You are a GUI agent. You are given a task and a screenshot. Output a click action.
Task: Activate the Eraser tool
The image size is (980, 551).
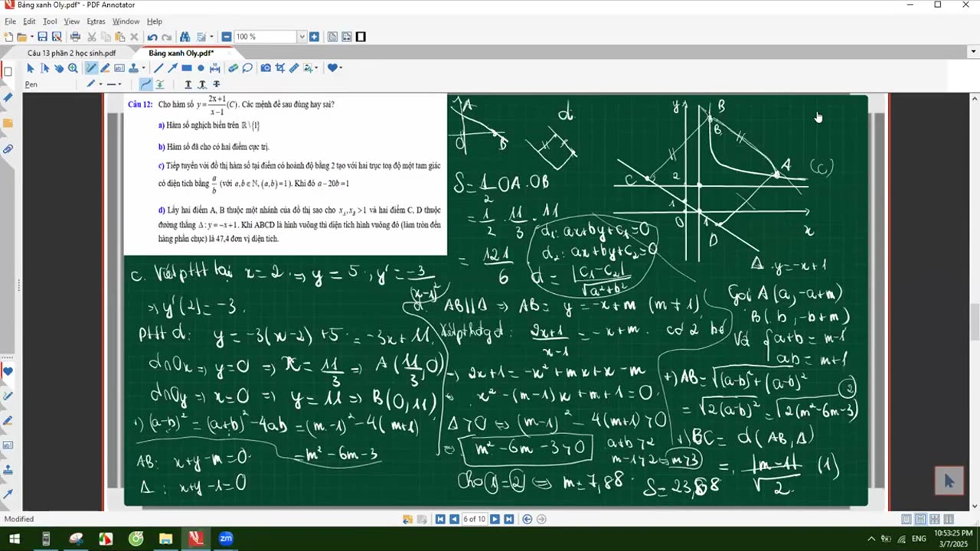[234, 68]
